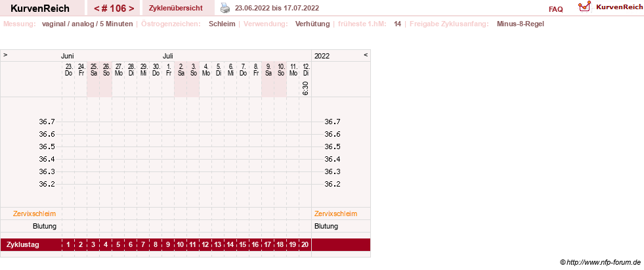The image size is (644, 270).
Task: Select the left Blutung row label
Action: point(45,226)
